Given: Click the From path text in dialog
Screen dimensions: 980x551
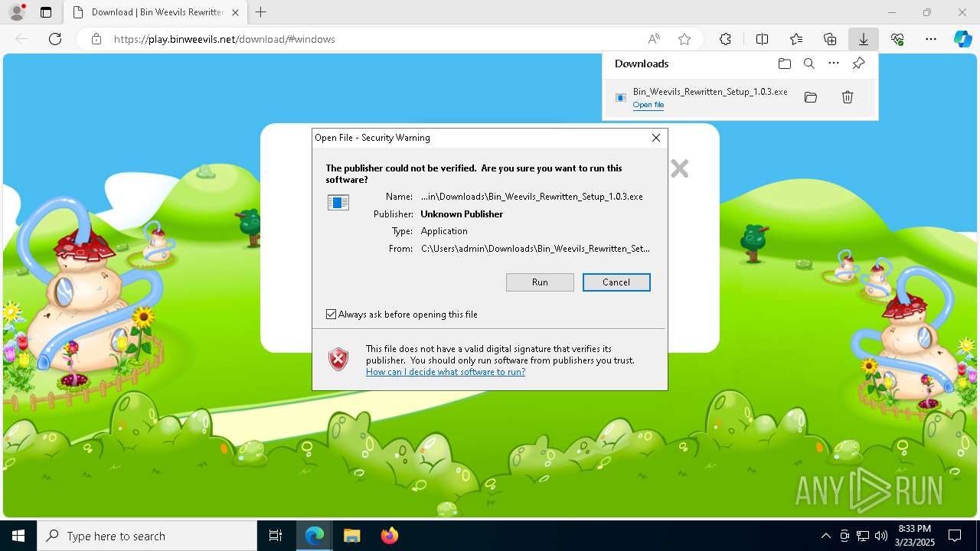Looking at the screenshot, I should [x=535, y=249].
